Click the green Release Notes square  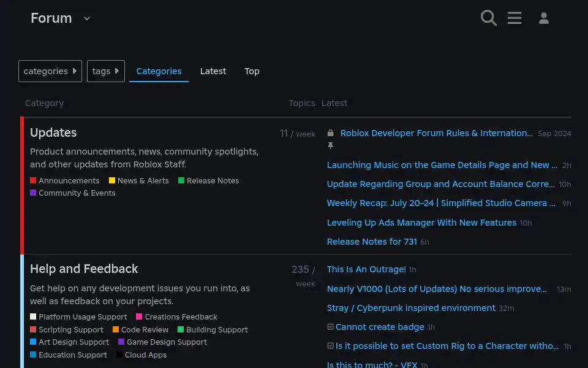click(181, 180)
